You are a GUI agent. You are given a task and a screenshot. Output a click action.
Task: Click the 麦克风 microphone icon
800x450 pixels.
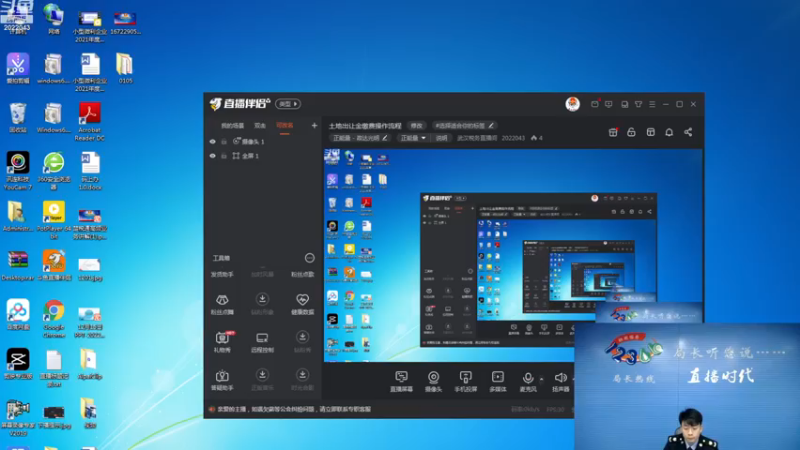528,378
